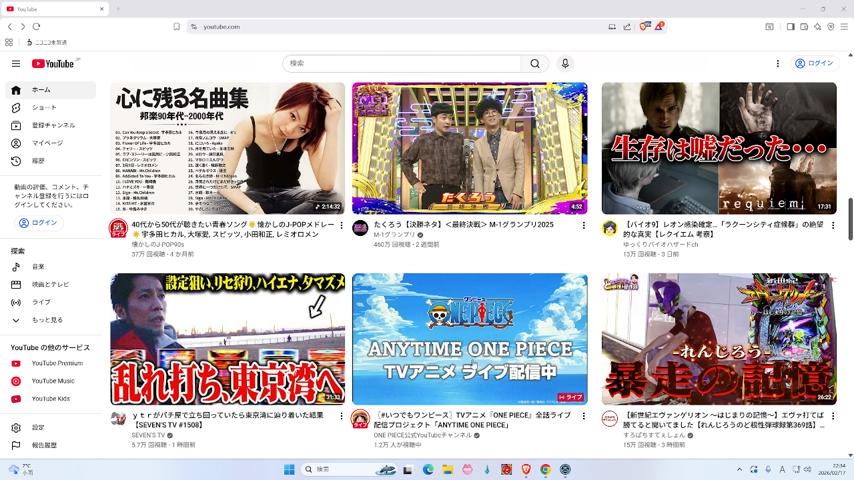Open ONE PIECE公式YouTubeチャンネル name link

[423, 435]
